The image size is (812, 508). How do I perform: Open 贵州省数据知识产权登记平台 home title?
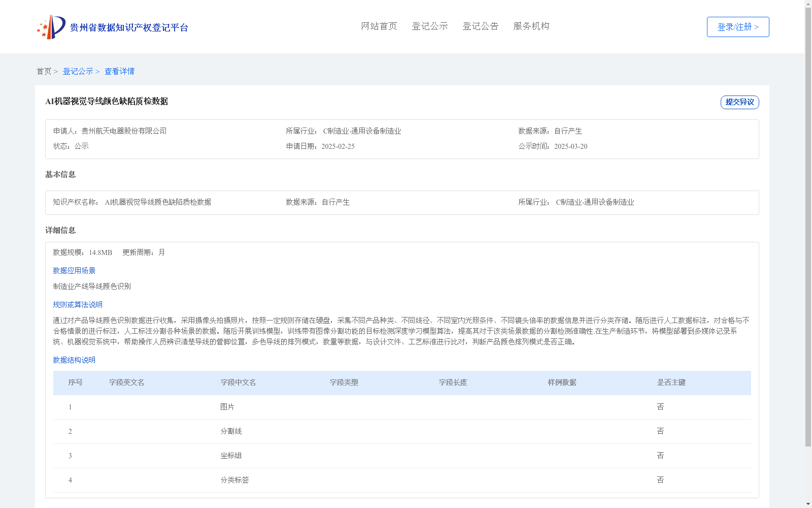[x=129, y=27]
